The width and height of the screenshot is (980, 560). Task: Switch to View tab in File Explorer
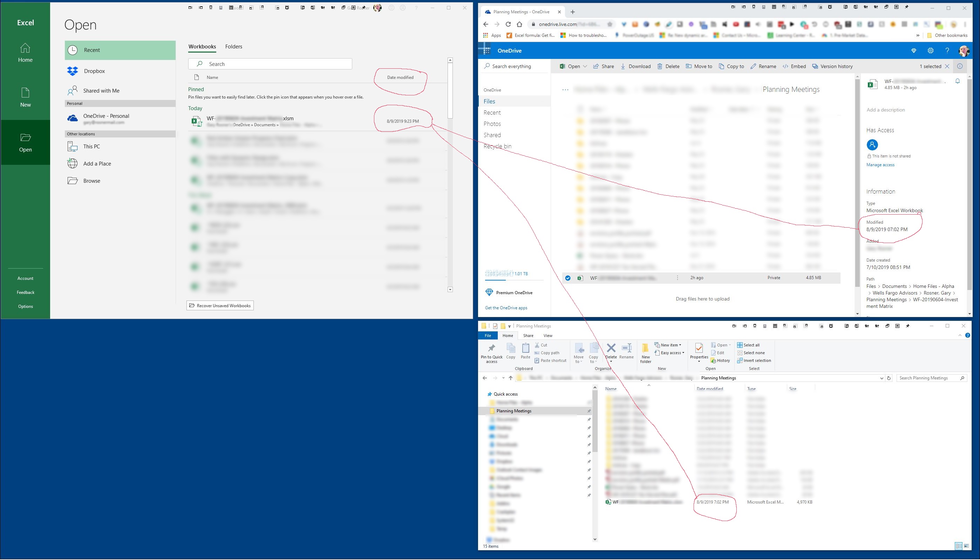point(548,336)
